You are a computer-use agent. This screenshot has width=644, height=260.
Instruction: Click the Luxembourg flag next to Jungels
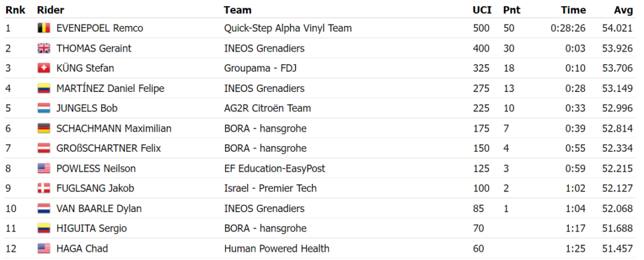click(43, 108)
